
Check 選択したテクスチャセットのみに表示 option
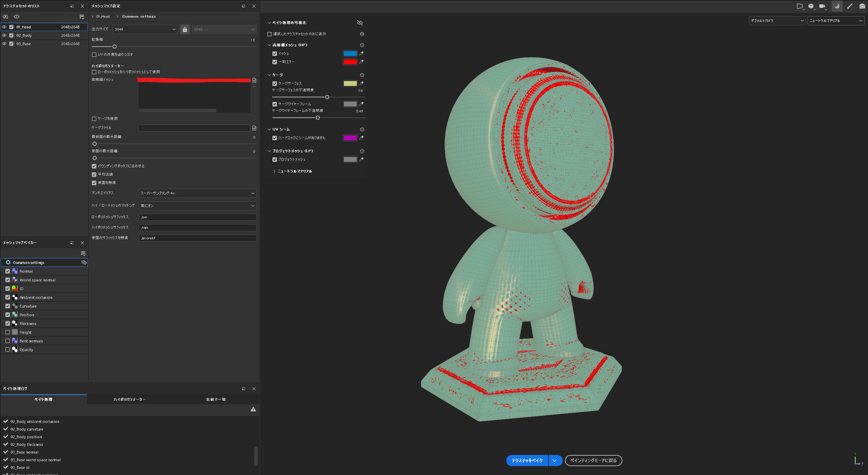pyautogui.click(x=269, y=34)
